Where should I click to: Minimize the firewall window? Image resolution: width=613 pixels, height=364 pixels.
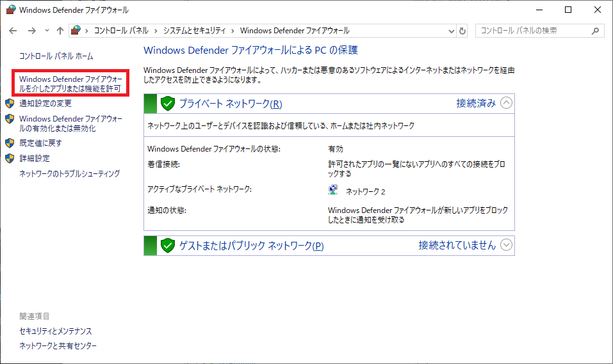[x=539, y=10]
